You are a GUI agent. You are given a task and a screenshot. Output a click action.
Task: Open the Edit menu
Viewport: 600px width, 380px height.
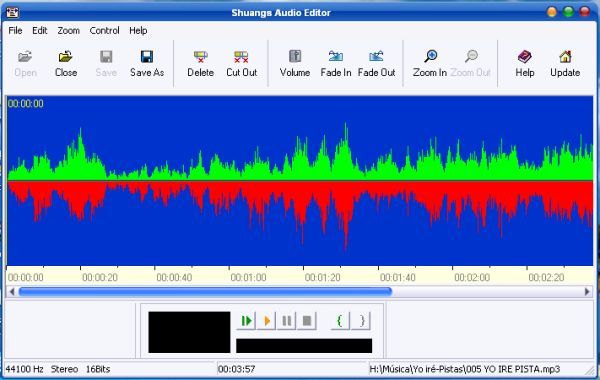[39, 31]
